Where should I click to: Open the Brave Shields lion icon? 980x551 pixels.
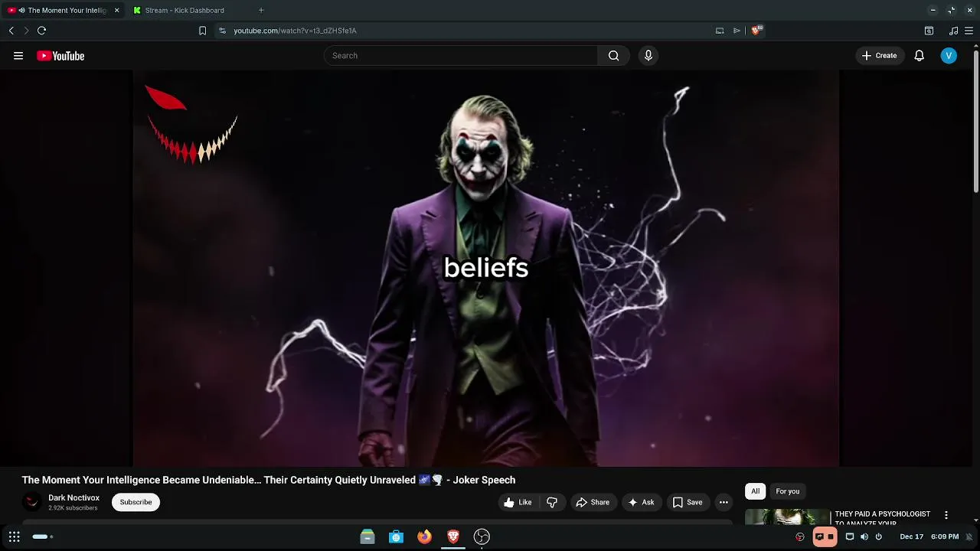pyautogui.click(x=756, y=31)
